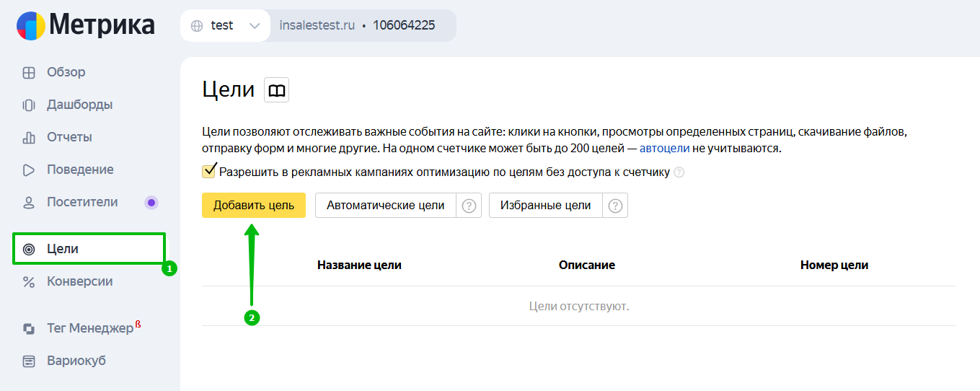Viewport: 980px width, 391px height.
Task: Click the Поведение play icon
Action: (29, 170)
